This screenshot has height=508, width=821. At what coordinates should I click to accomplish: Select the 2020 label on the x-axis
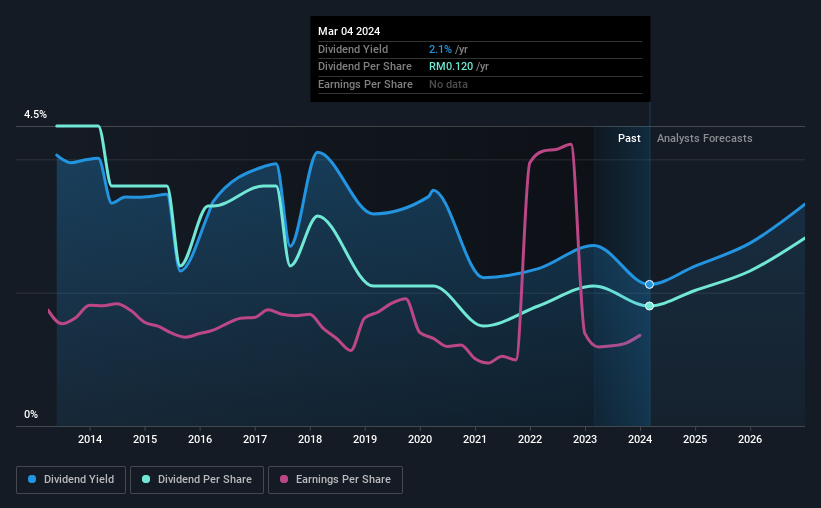click(x=420, y=439)
